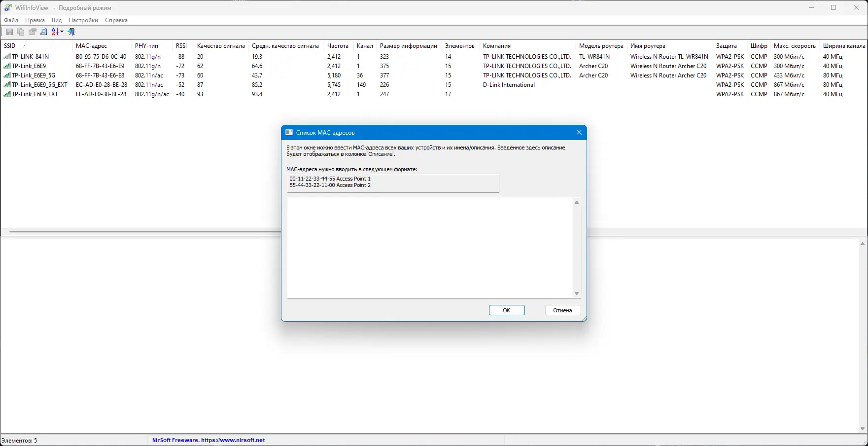Click the MAC list dialog title icon
This screenshot has height=446, width=868.
pyautogui.click(x=289, y=132)
